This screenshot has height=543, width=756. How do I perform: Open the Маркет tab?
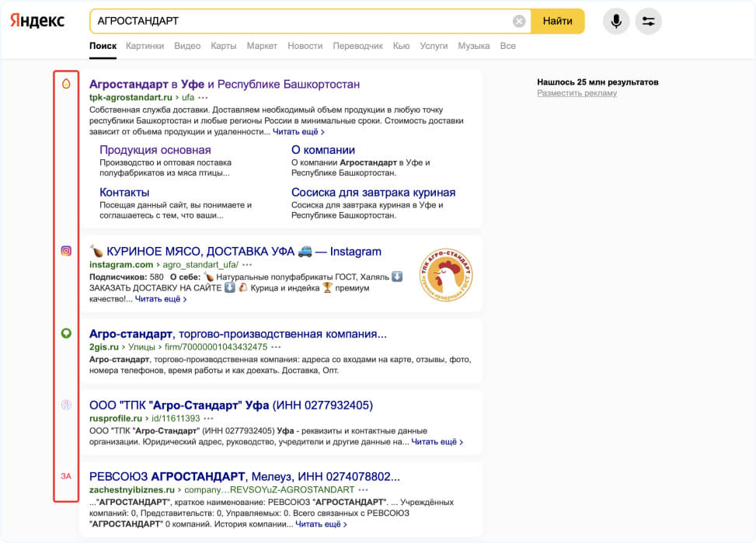tap(262, 46)
